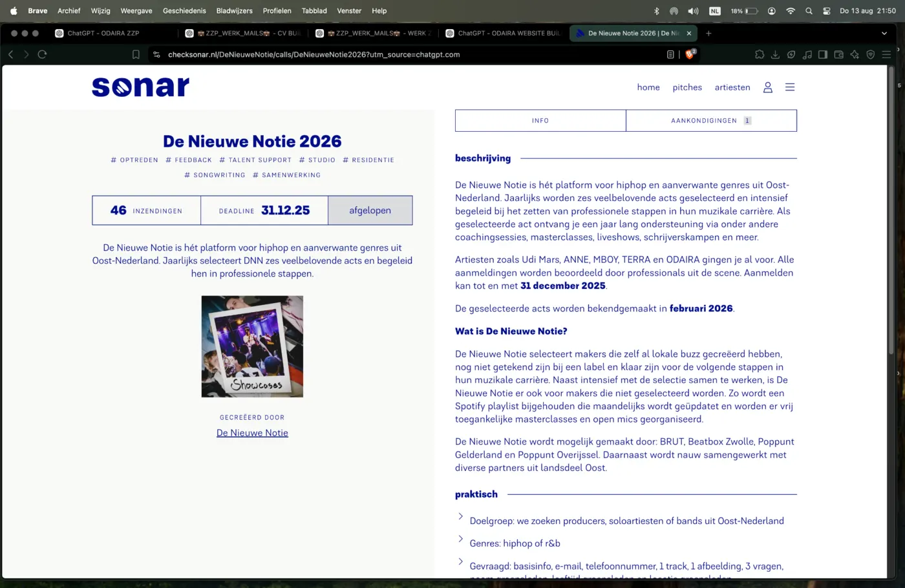Open a new tab with the plus button
This screenshot has width=905, height=588.
point(708,33)
